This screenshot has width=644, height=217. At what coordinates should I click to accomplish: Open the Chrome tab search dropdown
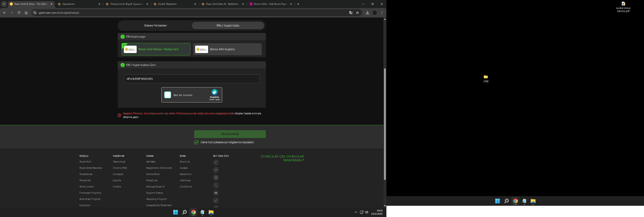pyautogui.click(x=4, y=4)
